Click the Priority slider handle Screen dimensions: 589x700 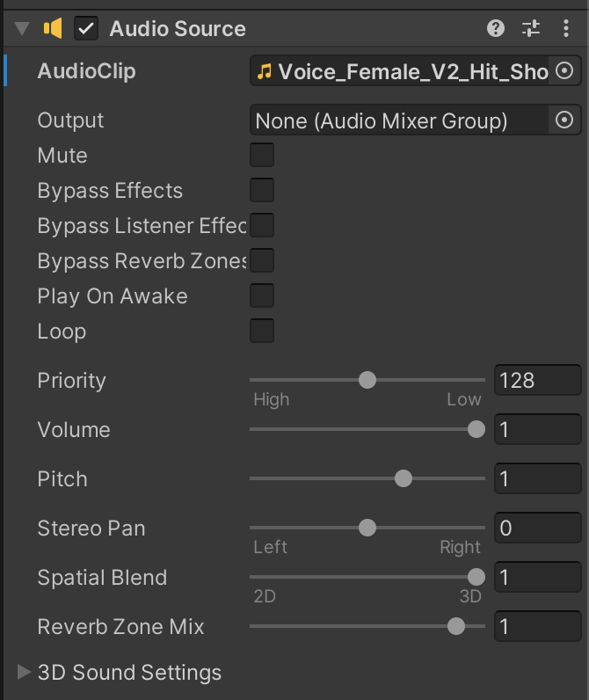click(367, 380)
